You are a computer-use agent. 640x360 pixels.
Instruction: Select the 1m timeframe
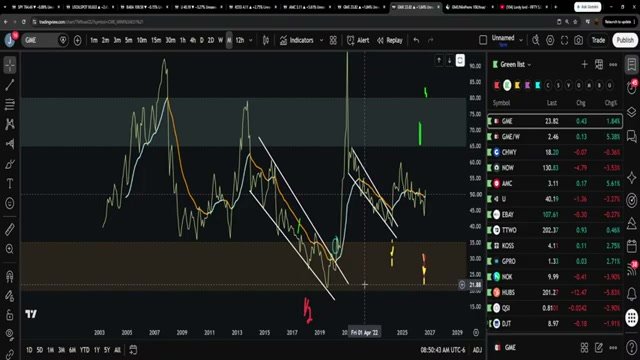click(x=94, y=40)
